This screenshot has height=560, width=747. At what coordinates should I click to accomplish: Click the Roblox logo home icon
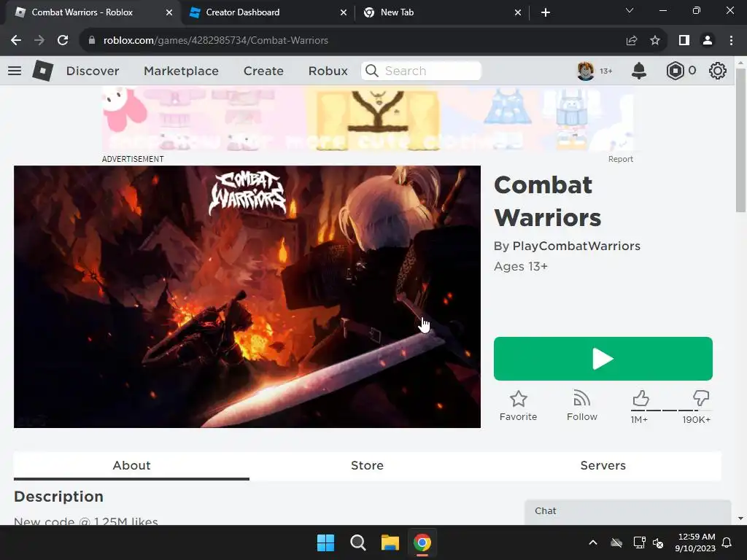pos(42,71)
